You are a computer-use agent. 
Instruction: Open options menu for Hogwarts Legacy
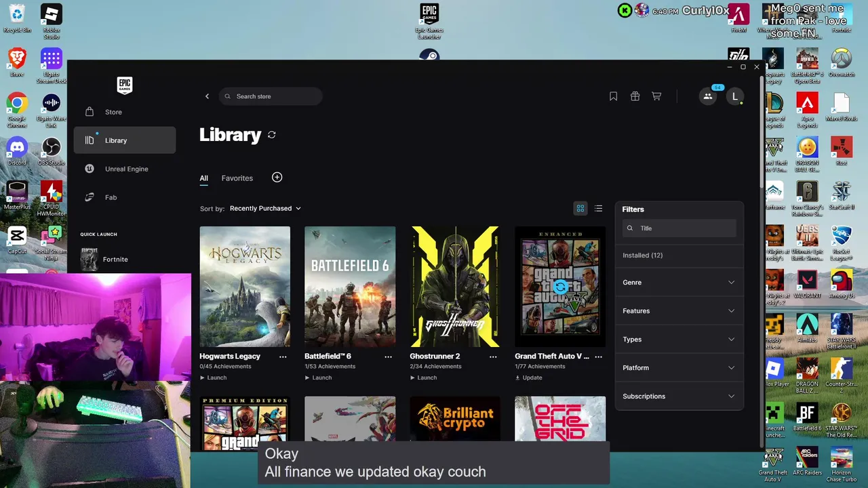point(283,357)
